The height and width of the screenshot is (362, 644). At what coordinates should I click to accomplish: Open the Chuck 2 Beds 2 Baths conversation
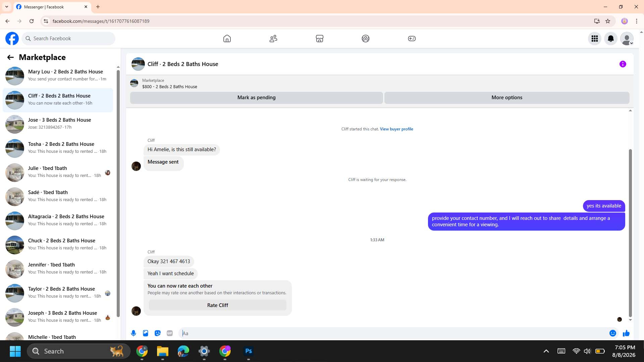point(58,245)
